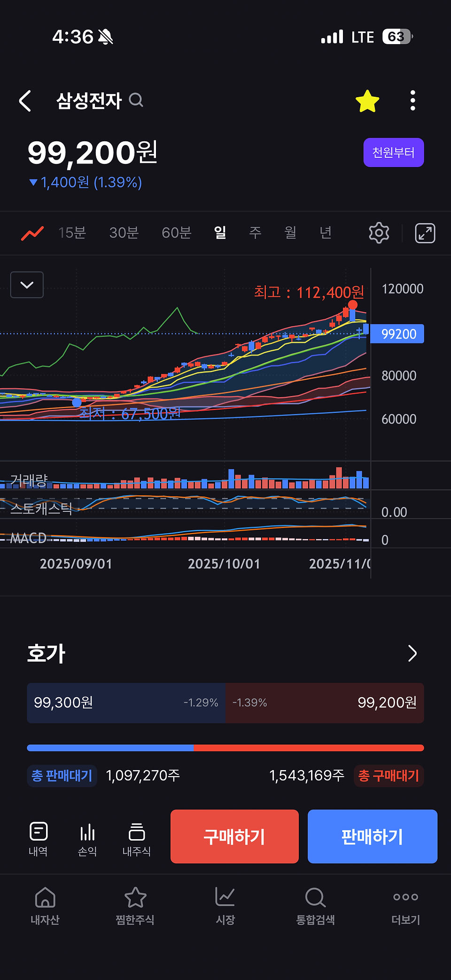Select the 60분 chart interval

click(x=176, y=233)
